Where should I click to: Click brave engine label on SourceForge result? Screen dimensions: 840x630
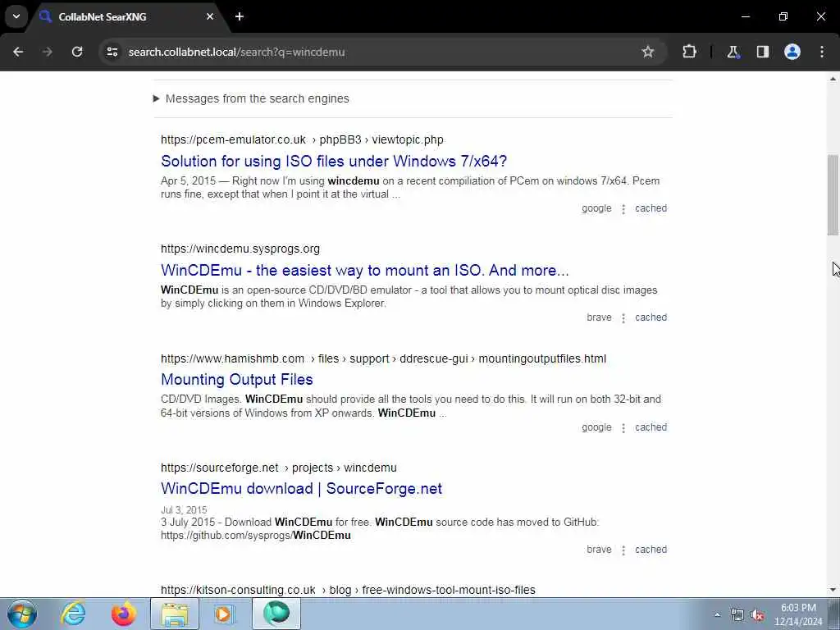[599, 549]
